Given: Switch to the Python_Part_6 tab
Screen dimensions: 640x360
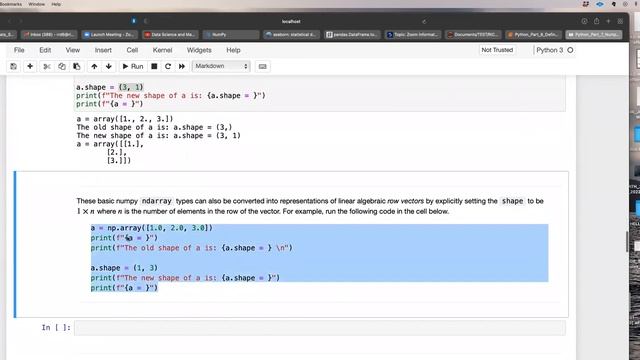Looking at the screenshot, I should (533, 35).
